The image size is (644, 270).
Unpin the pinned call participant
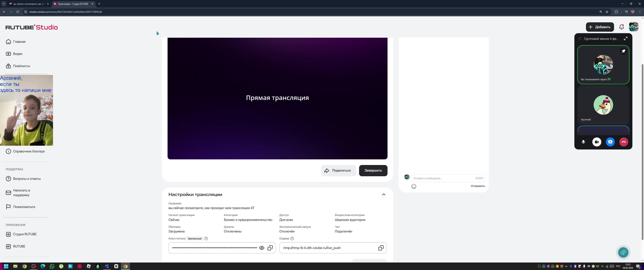click(x=623, y=51)
